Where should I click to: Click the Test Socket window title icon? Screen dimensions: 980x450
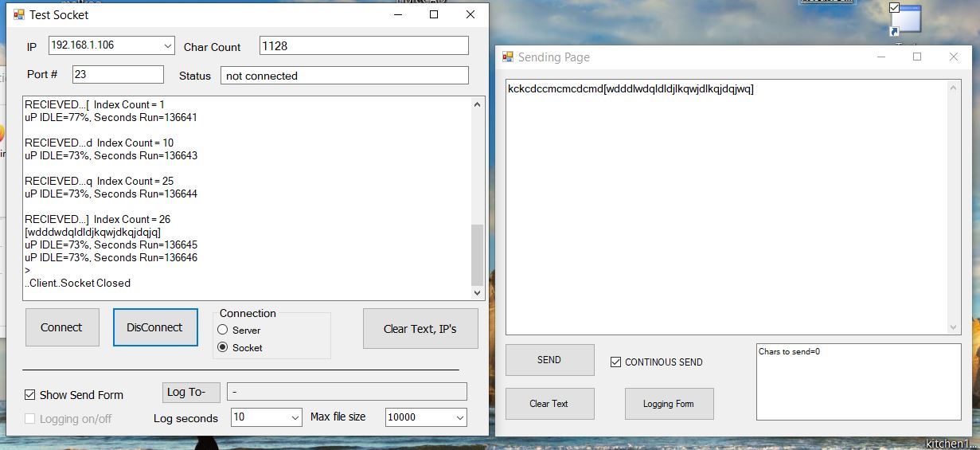coord(18,14)
